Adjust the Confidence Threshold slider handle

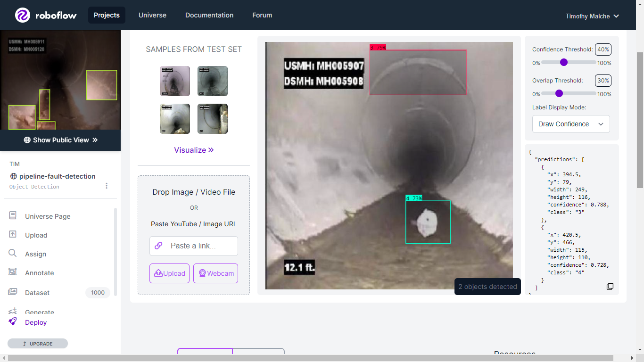(563, 62)
